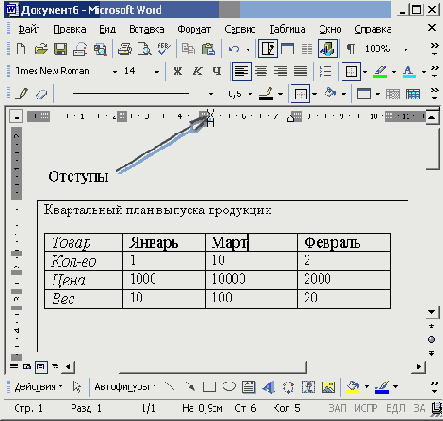Open the Автофигуры button
This screenshot has height=421, width=443.
pyautogui.click(x=124, y=387)
